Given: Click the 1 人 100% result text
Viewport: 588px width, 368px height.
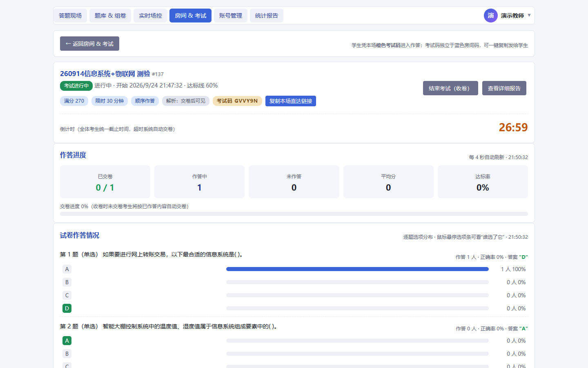Looking at the screenshot, I should click(513, 269).
